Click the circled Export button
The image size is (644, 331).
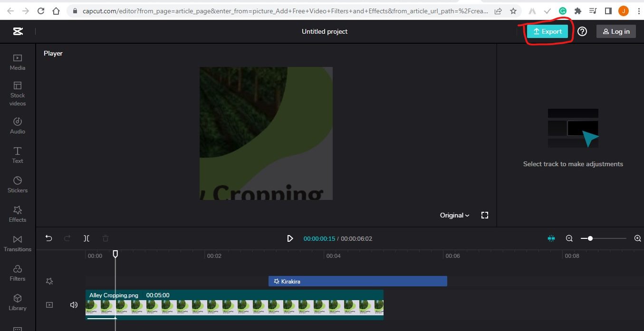coord(548,31)
